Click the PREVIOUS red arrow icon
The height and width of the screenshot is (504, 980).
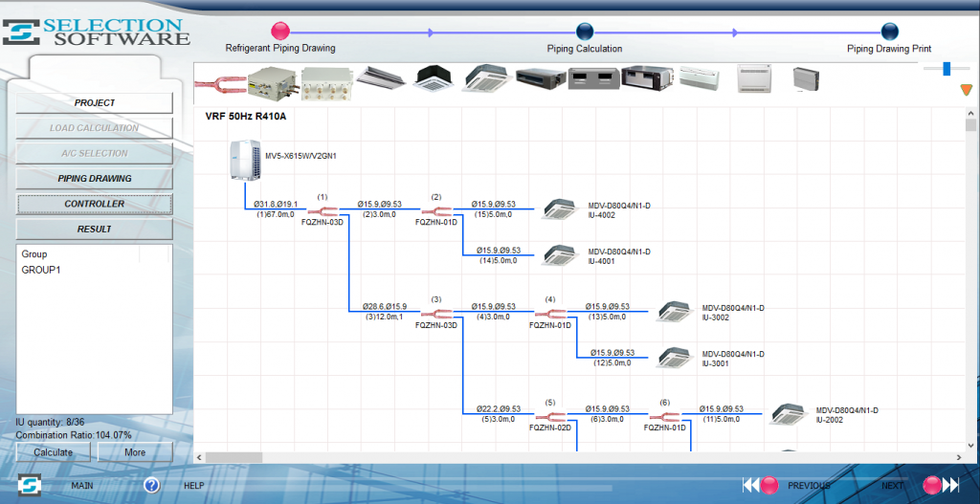coord(761,485)
